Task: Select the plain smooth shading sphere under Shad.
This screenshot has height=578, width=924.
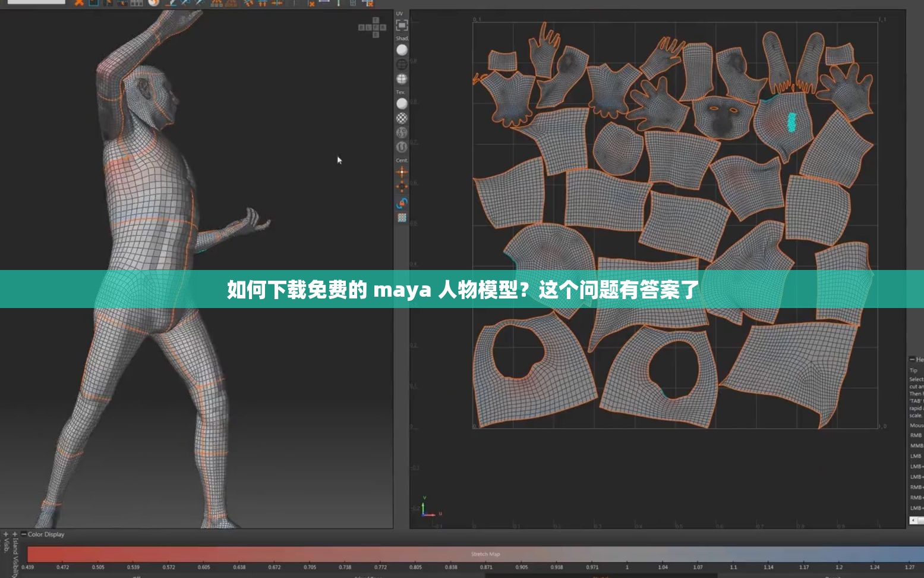Action: click(x=402, y=50)
